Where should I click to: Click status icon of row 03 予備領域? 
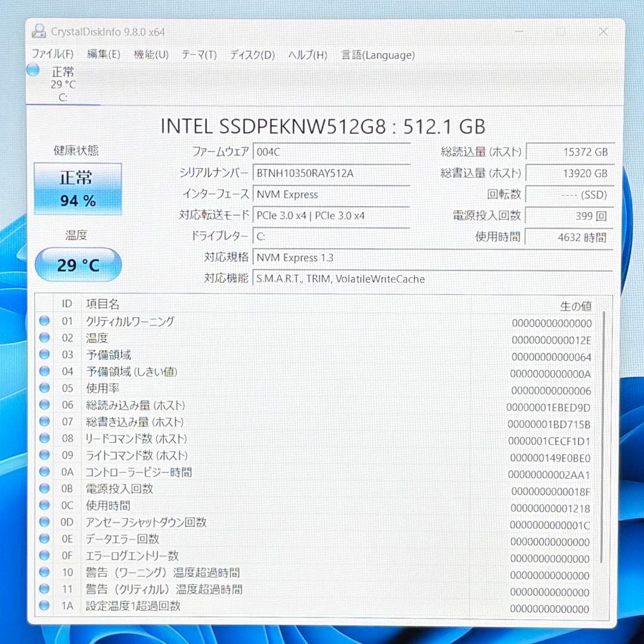coord(44,354)
